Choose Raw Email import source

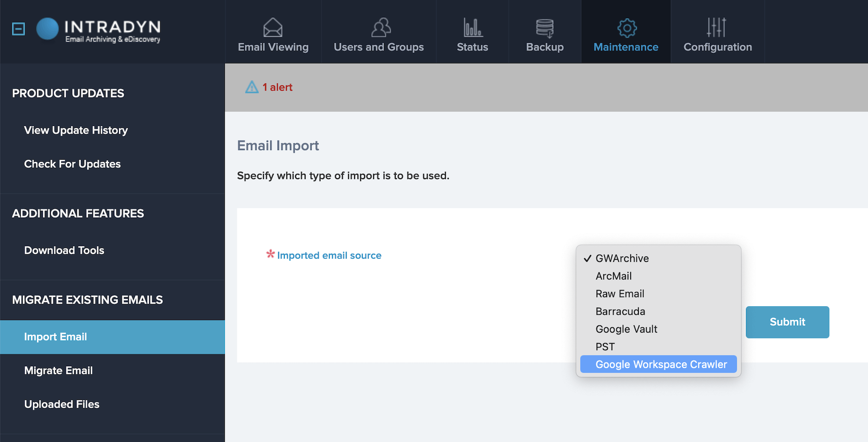pyautogui.click(x=658, y=294)
